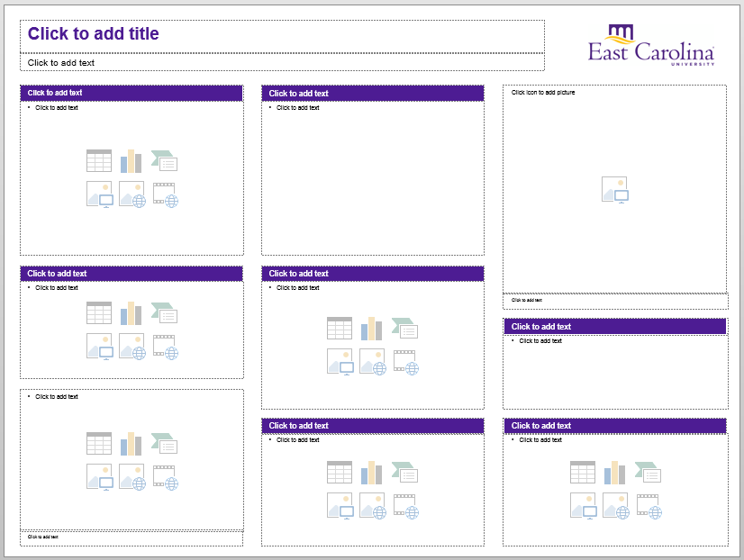Click the add picture icon in the right column

point(615,190)
